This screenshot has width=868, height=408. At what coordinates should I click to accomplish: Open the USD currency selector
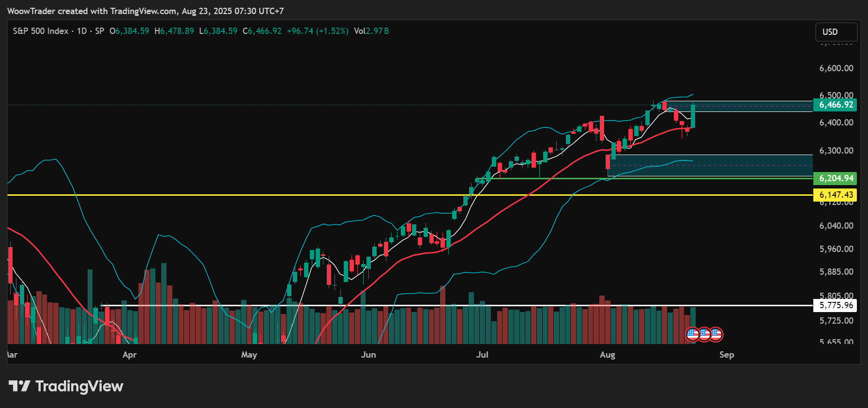[x=836, y=32]
